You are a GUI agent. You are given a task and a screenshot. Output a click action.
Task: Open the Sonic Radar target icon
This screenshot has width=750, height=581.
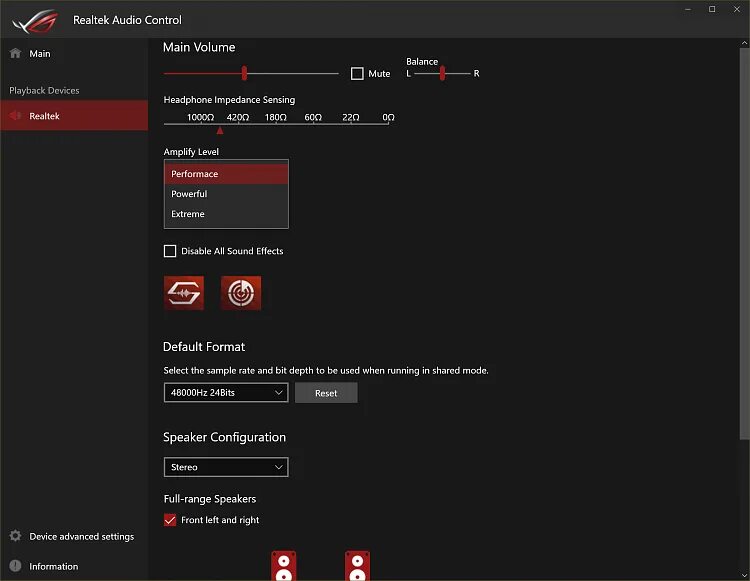click(241, 293)
